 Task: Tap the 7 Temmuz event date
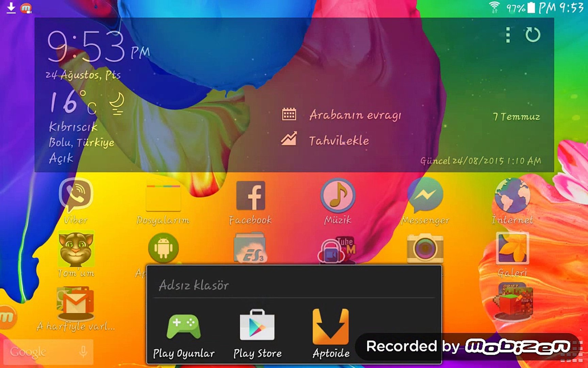(517, 117)
